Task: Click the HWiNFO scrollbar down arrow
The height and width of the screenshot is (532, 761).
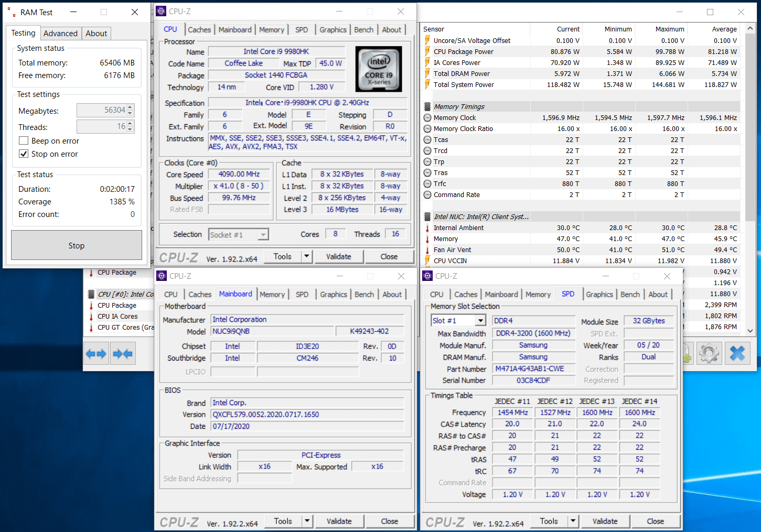Action: (x=751, y=331)
